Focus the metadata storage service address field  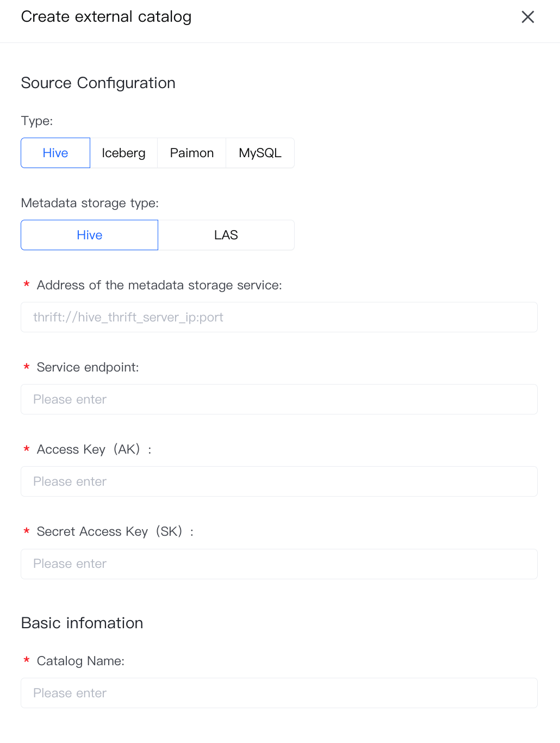click(x=279, y=317)
